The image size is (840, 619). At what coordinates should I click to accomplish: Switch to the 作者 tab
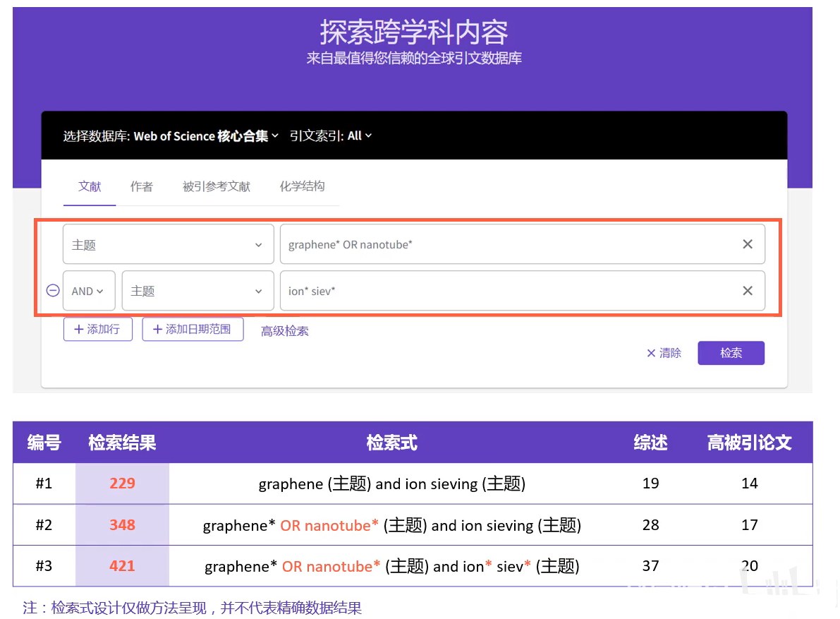click(x=141, y=186)
